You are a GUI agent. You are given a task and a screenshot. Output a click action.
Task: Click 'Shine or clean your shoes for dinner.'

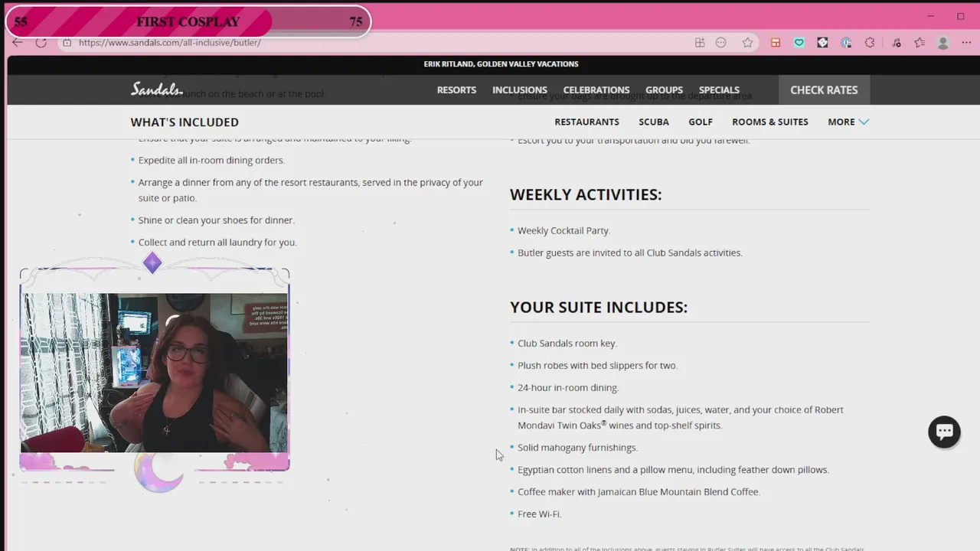pyautogui.click(x=216, y=220)
